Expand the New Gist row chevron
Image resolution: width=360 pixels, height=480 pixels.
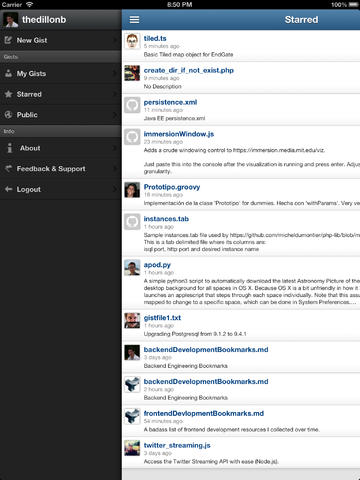point(116,40)
